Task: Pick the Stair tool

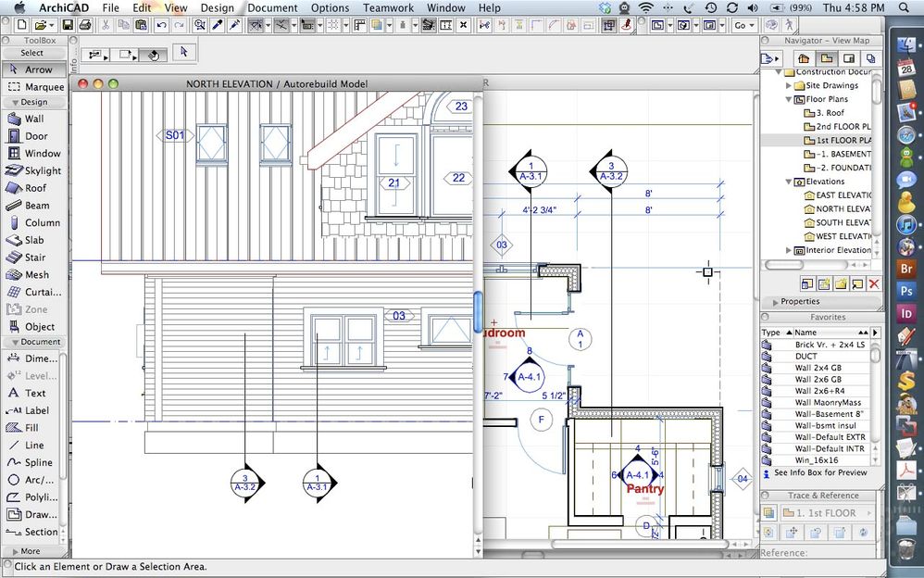Action: pos(32,258)
